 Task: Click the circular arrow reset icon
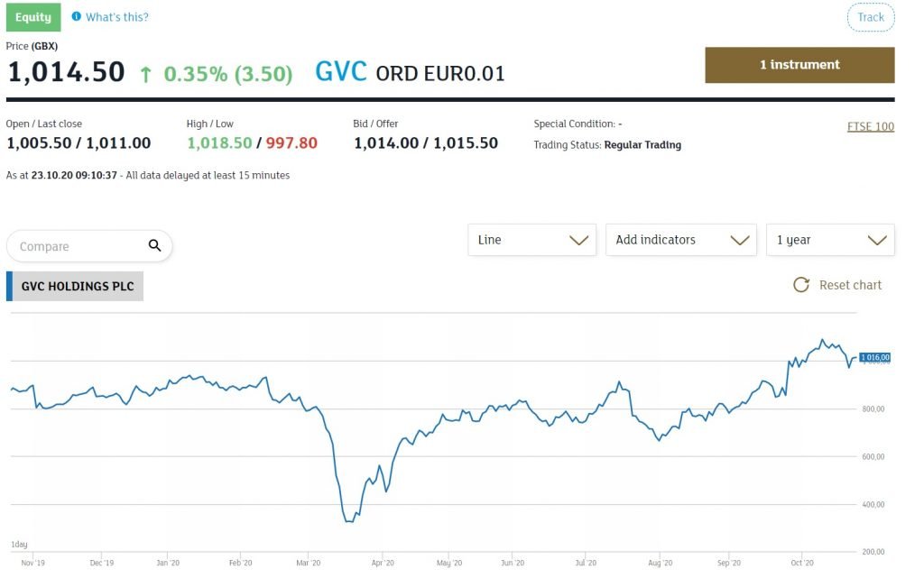pyautogui.click(x=800, y=285)
